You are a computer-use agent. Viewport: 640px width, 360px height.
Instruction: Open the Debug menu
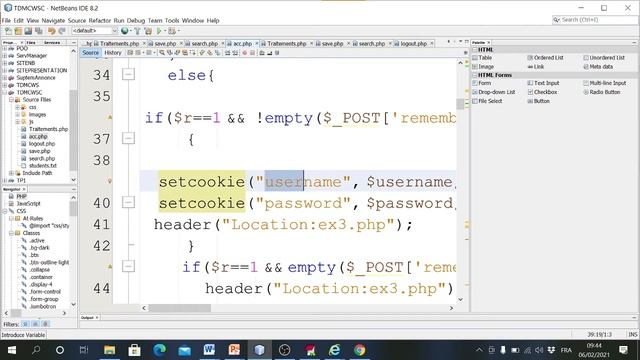pyautogui.click(x=136, y=20)
